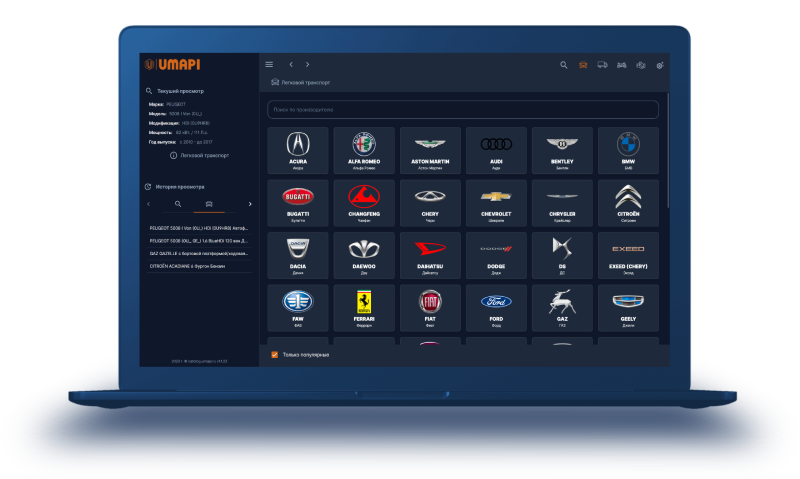Open the Alfa Romeo brand tile
Screen dimensions: 800x479
click(364, 150)
